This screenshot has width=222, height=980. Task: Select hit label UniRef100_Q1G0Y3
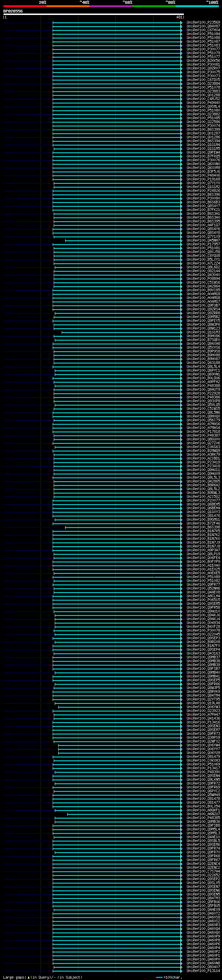203,512
